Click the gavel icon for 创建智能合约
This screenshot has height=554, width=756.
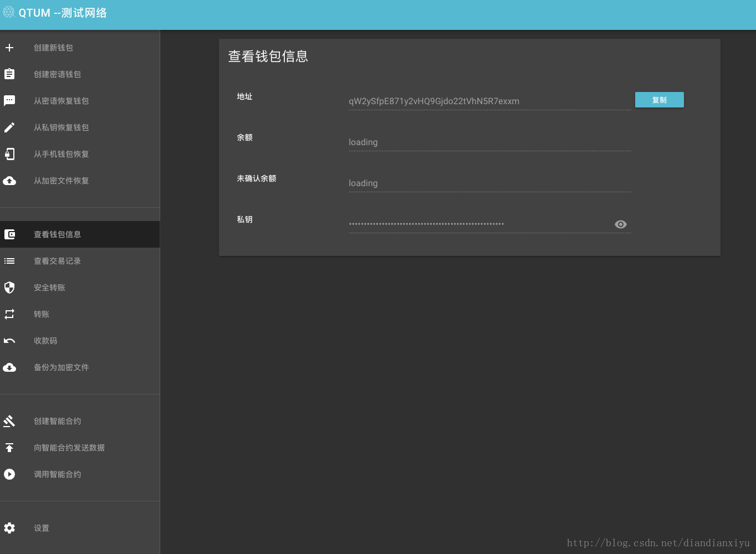(x=9, y=421)
